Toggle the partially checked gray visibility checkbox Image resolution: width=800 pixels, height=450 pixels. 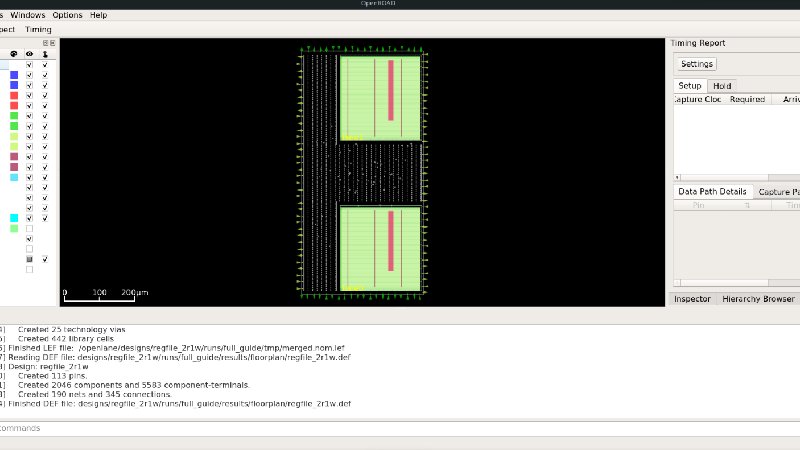[29, 259]
